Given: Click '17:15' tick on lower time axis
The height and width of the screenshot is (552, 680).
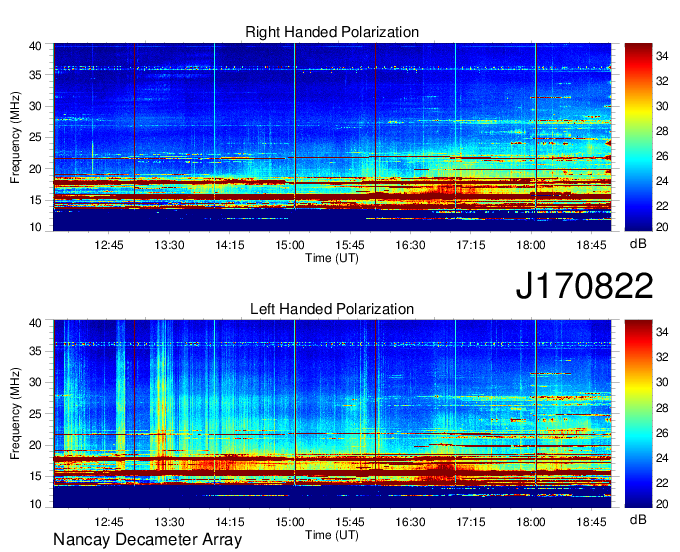Looking at the screenshot, I should 471,522.
